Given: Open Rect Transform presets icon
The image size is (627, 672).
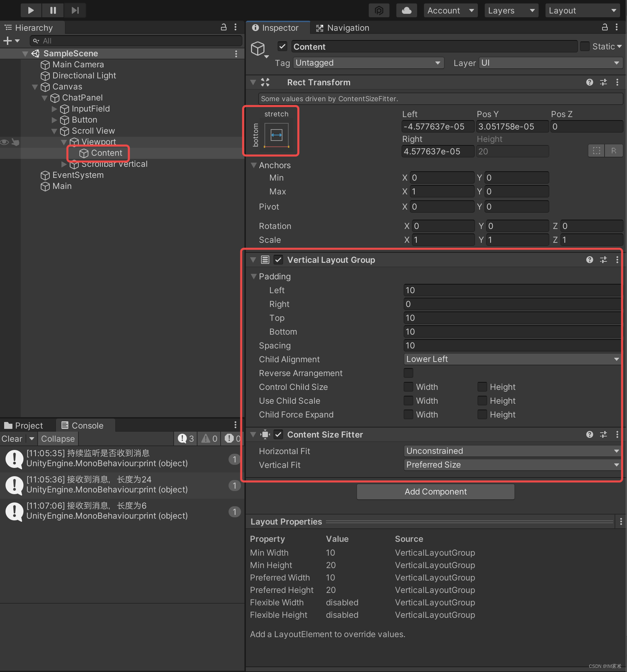Looking at the screenshot, I should [604, 82].
